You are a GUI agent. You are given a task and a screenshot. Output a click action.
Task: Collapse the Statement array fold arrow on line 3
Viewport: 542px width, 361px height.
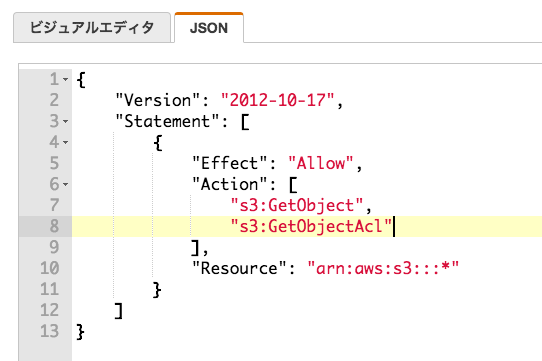click(x=66, y=121)
